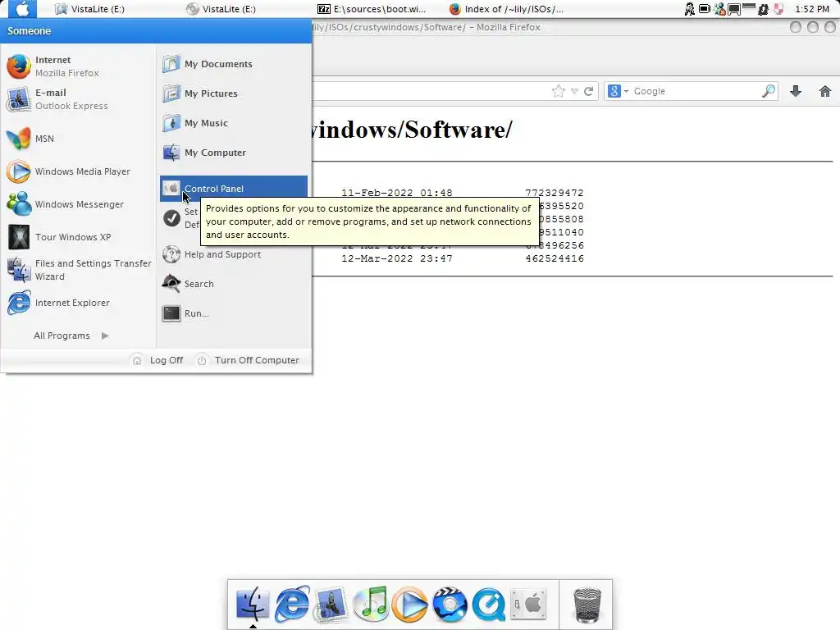The image size is (840, 630).
Task: Open URL history dropdown arrow in Firefox
Action: point(574,92)
